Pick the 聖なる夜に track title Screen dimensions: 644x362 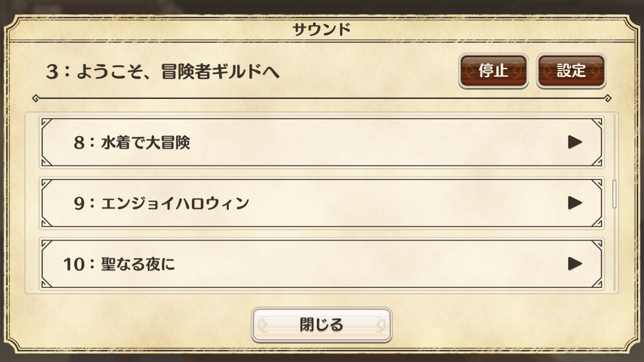click(x=138, y=264)
